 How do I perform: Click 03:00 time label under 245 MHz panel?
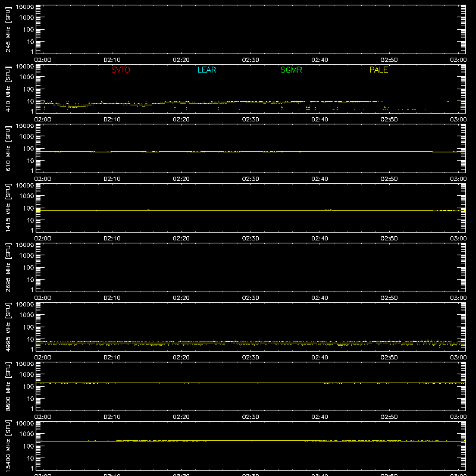point(458,60)
